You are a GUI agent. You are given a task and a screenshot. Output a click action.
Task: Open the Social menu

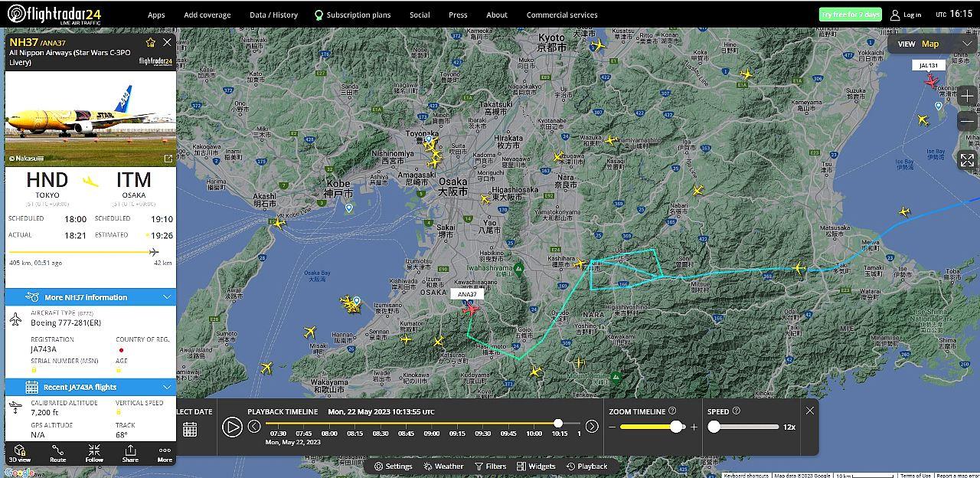click(x=420, y=15)
